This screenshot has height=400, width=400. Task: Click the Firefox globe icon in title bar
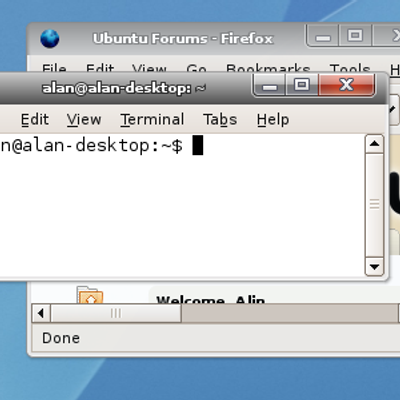50,39
